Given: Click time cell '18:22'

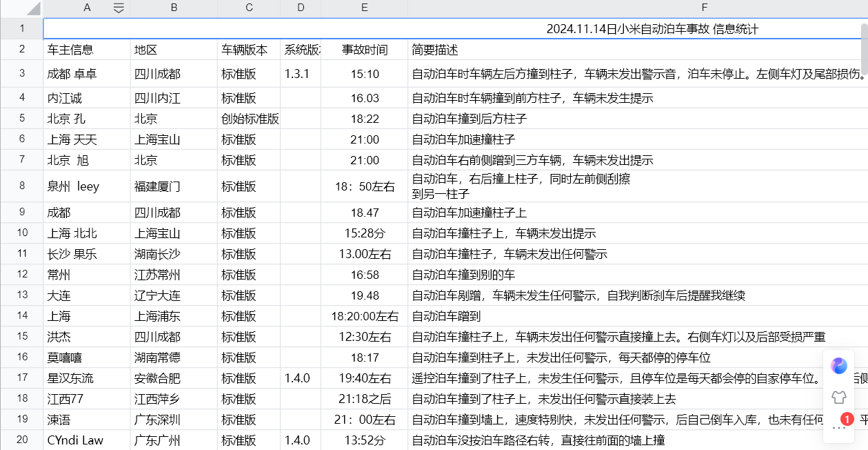Looking at the screenshot, I should click(x=365, y=119).
